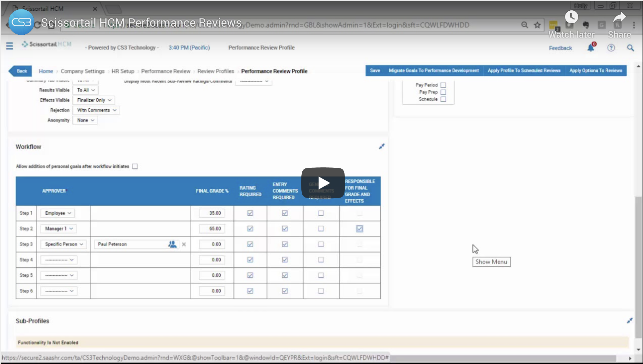This screenshot has width=643, height=364.
Task: Click the notifications bell icon
Action: coord(590,48)
